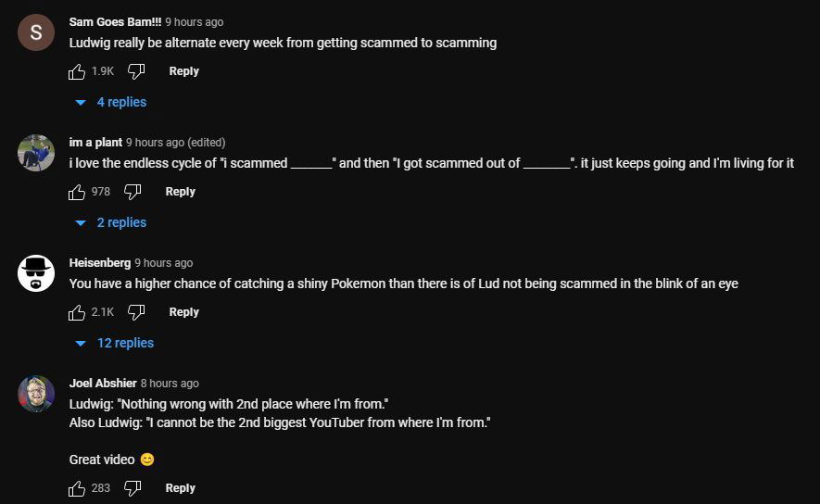This screenshot has width=820, height=504.
Task: Like im a plant's comment
Action: [x=77, y=192]
